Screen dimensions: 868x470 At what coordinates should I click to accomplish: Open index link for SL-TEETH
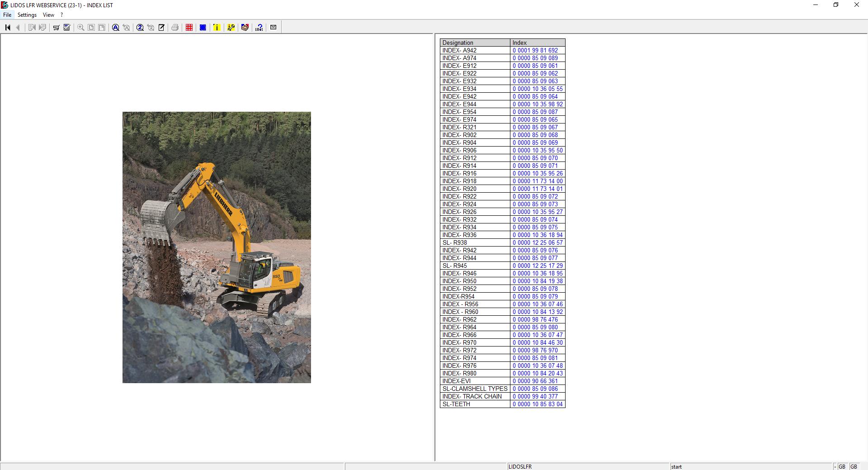click(x=537, y=404)
